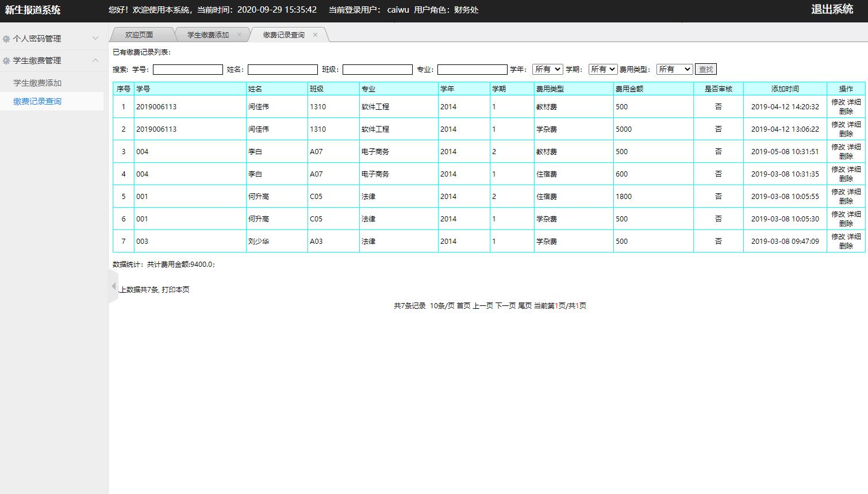Open the 费用类型 dropdown filter
Image resolution: width=868 pixels, height=494 pixels.
pos(674,69)
